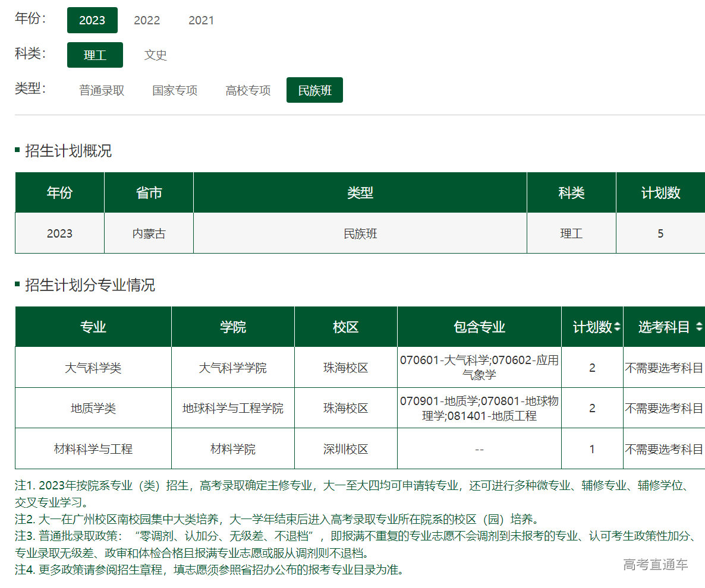This screenshot has height=588, width=705.
Task: Sort by 计划数 column arrows
Action: coord(617,327)
